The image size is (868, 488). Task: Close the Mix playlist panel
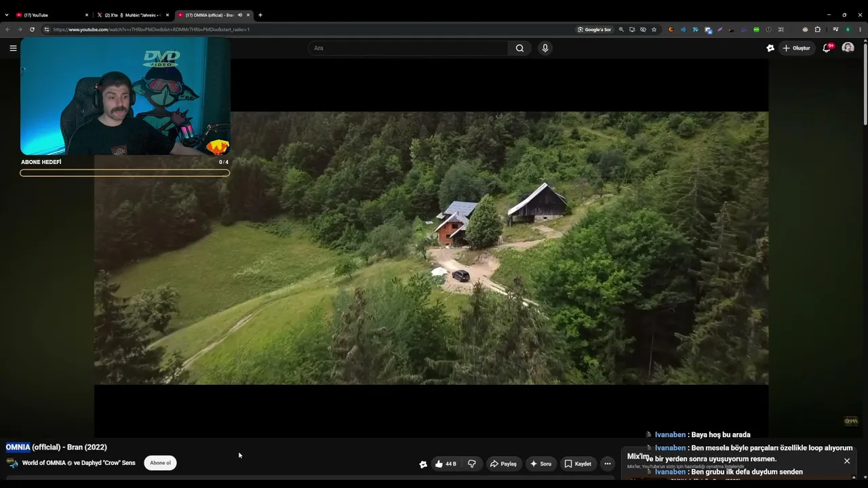pos(847,461)
